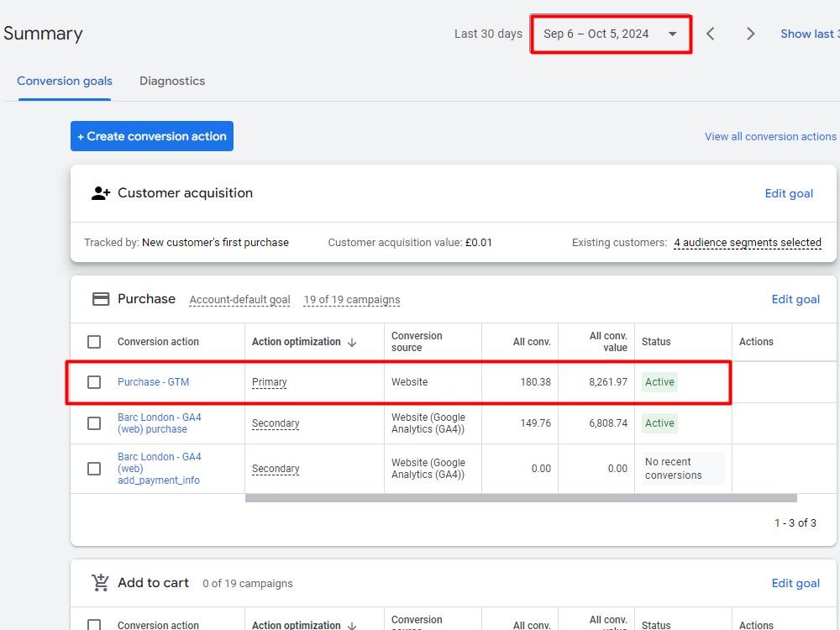Open Secondary setting for Barc London GA4 purchase
The width and height of the screenshot is (840, 630).
276,423
